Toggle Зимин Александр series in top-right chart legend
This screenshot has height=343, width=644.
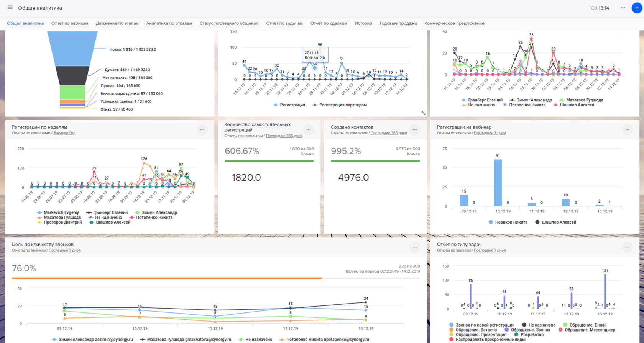tap(531, 100)
